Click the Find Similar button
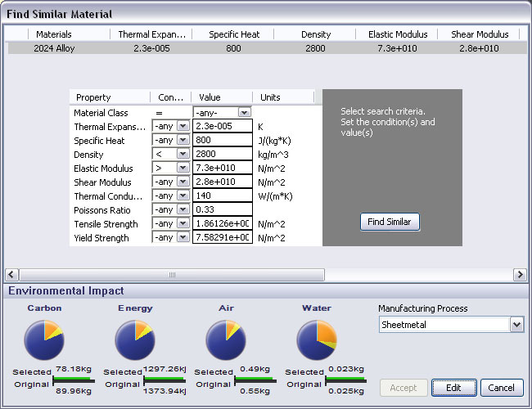 (390, 222)
